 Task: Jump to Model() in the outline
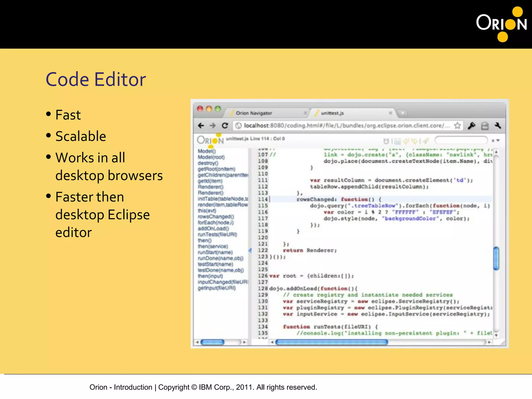[207, 151]
